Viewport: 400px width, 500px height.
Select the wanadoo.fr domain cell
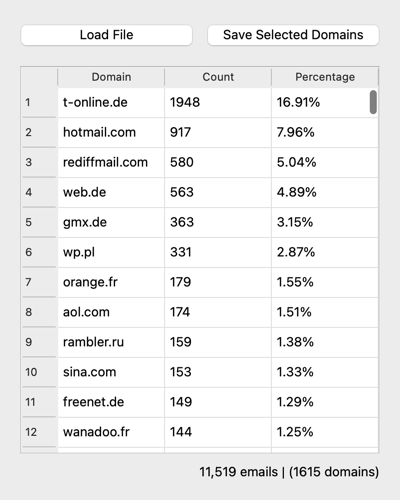(x=111, y=432)
